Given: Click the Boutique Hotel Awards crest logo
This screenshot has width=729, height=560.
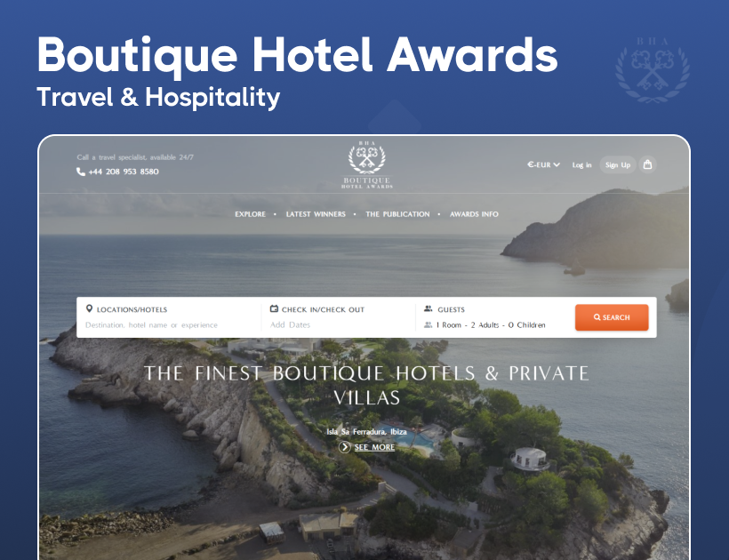Looking at the screenshot, I should [367, 164].
